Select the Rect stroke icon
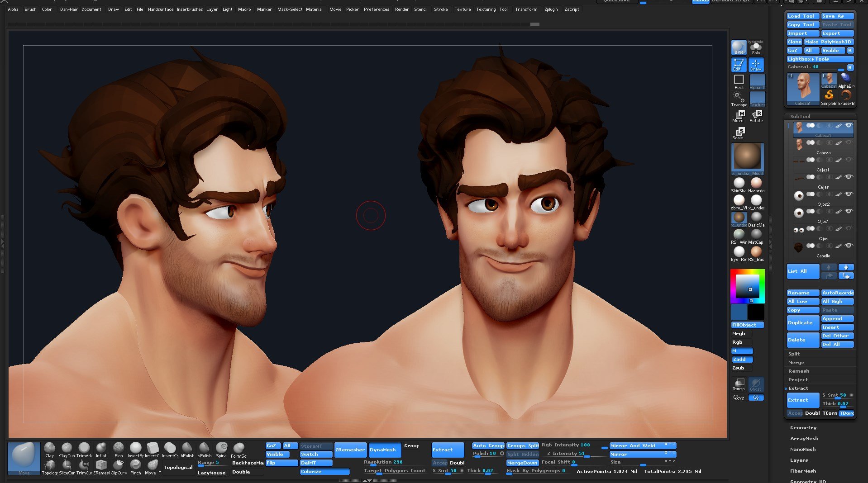This screenshot has height=483, width=868. click(x=739, y=80)
